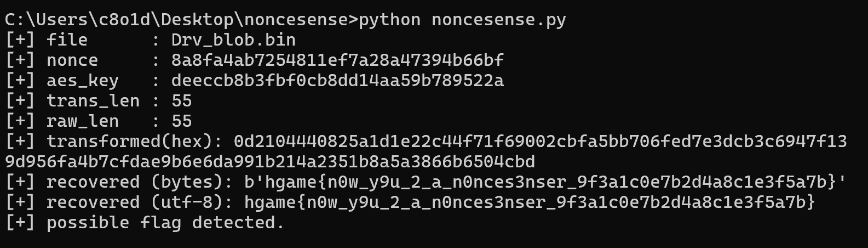Click the command prompt path C:\Users\c8o1d\Desktop\noncesense

(x=177, y=20)
